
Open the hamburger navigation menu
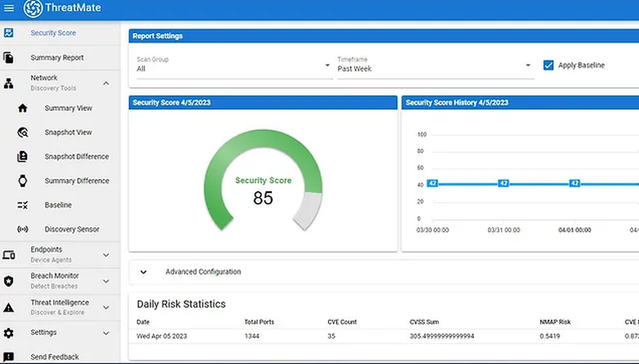pos(9,8)
